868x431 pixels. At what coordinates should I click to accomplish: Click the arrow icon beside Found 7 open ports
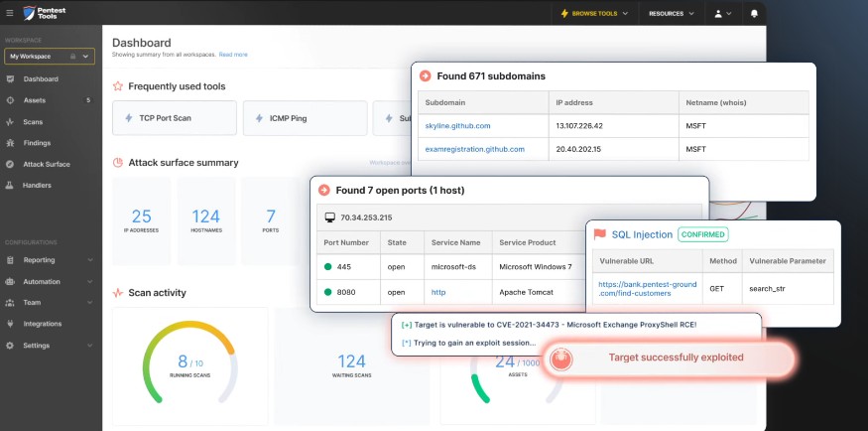tap(323, 190)
